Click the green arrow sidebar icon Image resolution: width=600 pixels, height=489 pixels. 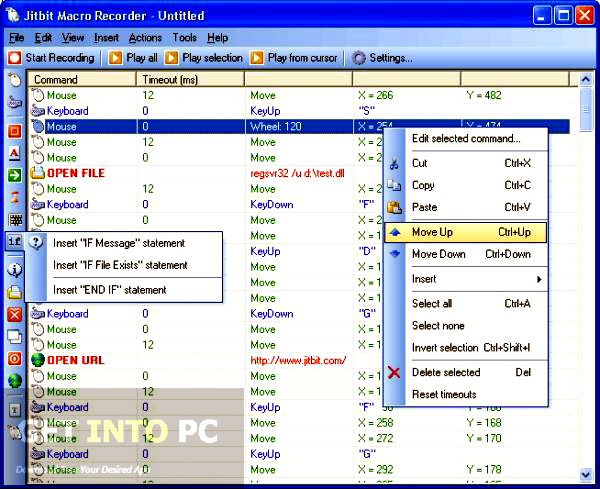[15, 176]
